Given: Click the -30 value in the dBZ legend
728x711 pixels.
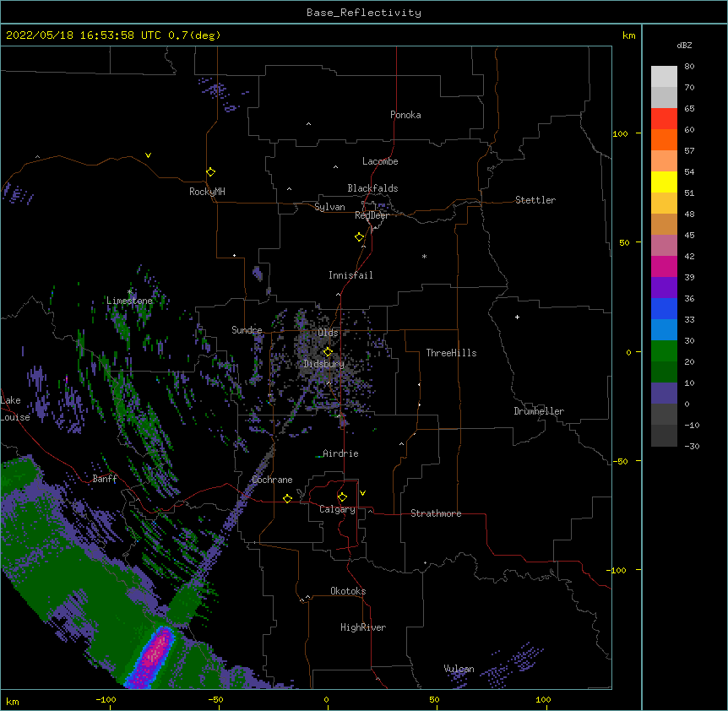Looking at the screenshot, I should click(x=692, y=446).
